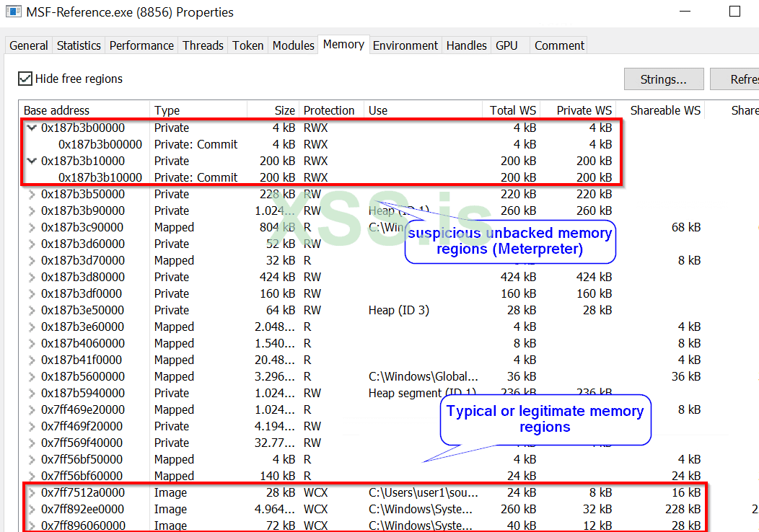Expand the 0x187b3b50000 memory region
This screenshot has height=532, width=759.
pyautogui.click(x=31, y=195)
